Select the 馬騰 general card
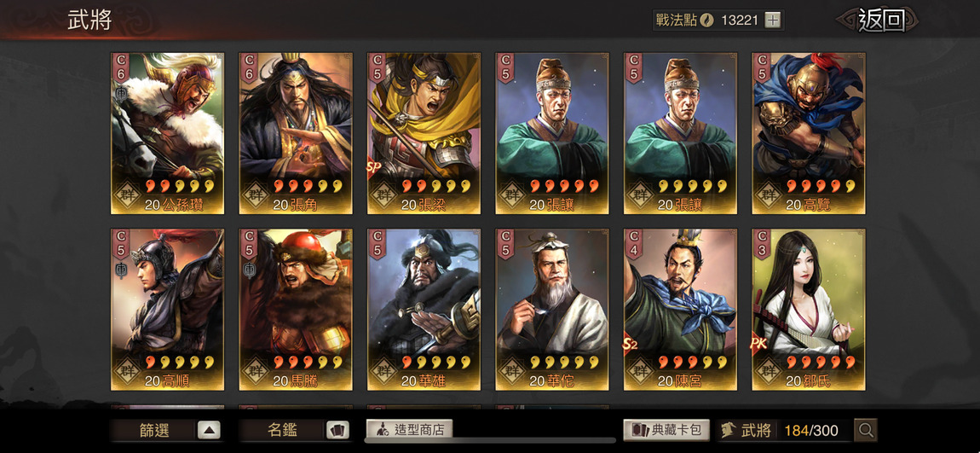This screenshot has width=980, height=453. 296,309
